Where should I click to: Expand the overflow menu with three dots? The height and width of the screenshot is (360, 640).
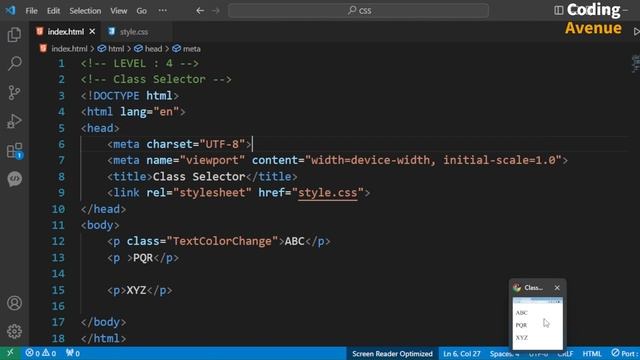162,11
